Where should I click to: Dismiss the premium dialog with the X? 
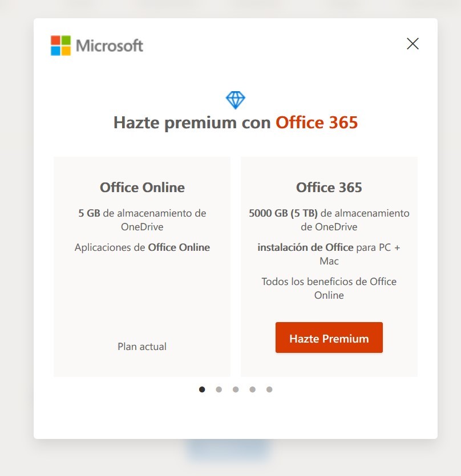click(413, 43)
